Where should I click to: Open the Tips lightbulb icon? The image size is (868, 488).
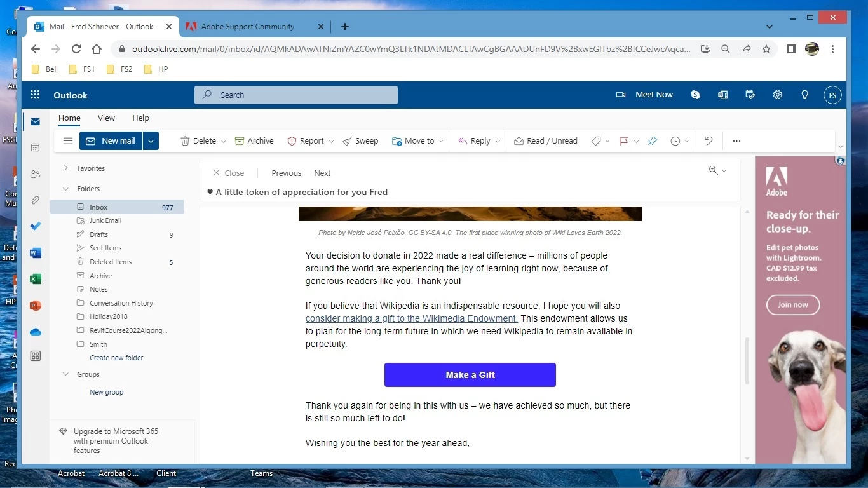(x=804, y=95)
